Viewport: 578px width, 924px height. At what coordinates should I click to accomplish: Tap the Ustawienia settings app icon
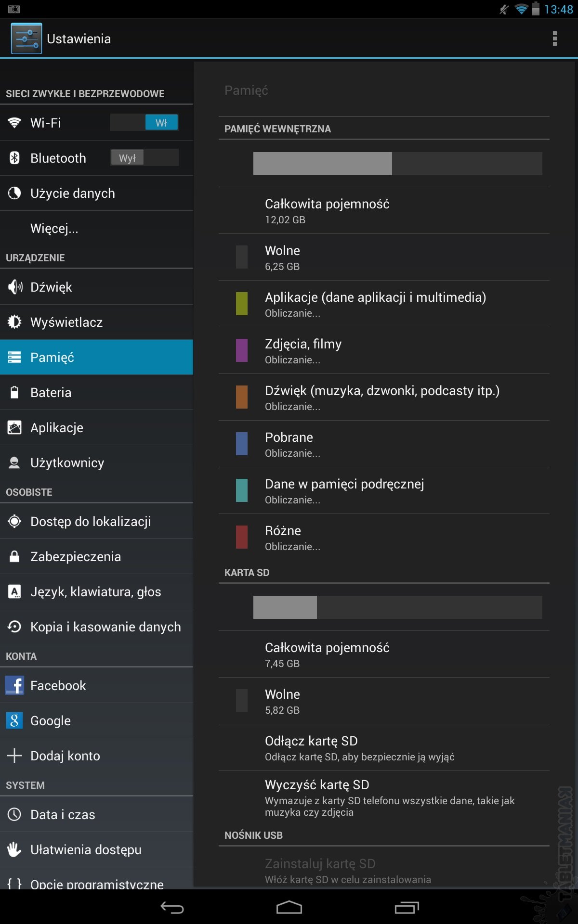pos(26,38)
